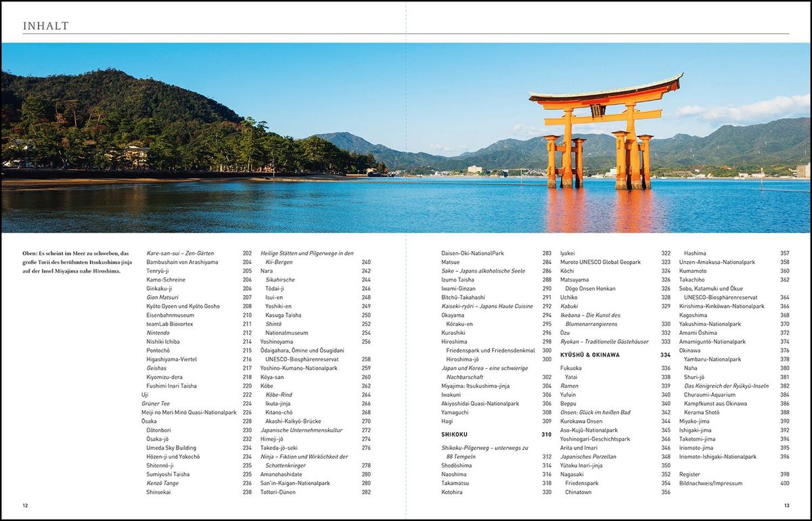Image resolution: width=812 pixels, height=521 pixels.
Task: Click the 'Akashi-Kaikyō-Brücke' entry
Action: click(293, 421)
